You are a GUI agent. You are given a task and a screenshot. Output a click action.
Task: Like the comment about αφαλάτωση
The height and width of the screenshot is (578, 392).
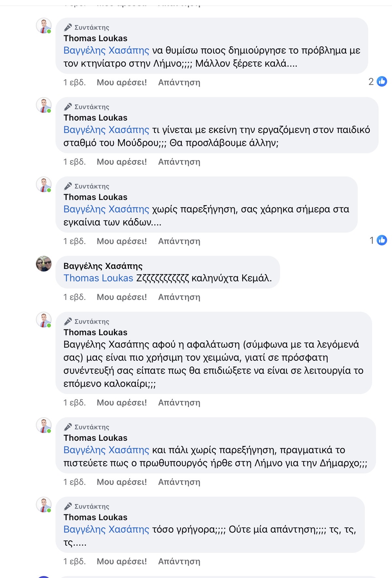tap(122, 403)
